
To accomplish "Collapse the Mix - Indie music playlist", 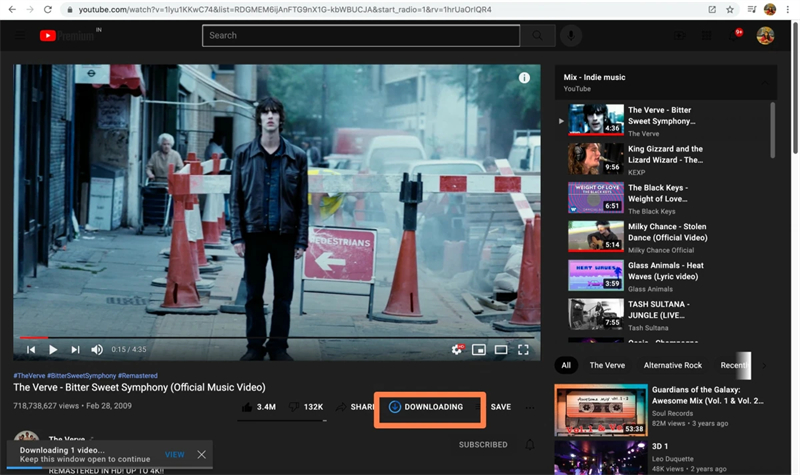I will click(x=765, y=82).
